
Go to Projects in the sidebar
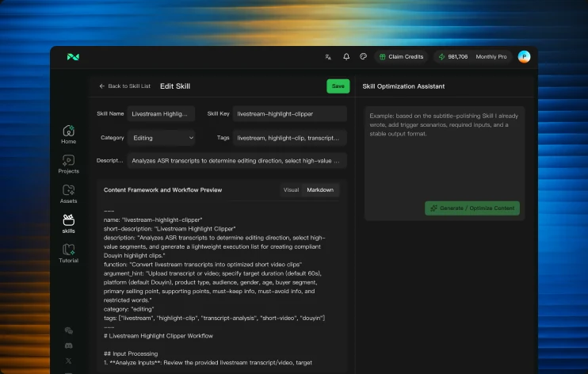pos(69,164)
